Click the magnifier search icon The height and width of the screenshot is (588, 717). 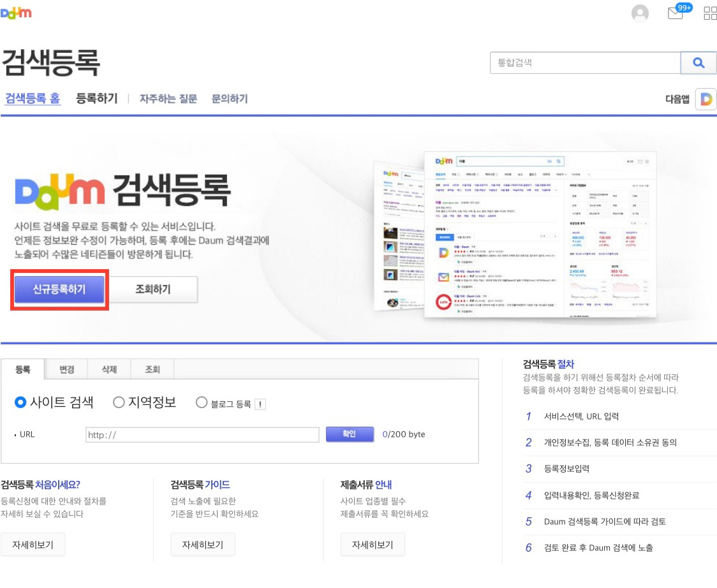pos(699,62)
